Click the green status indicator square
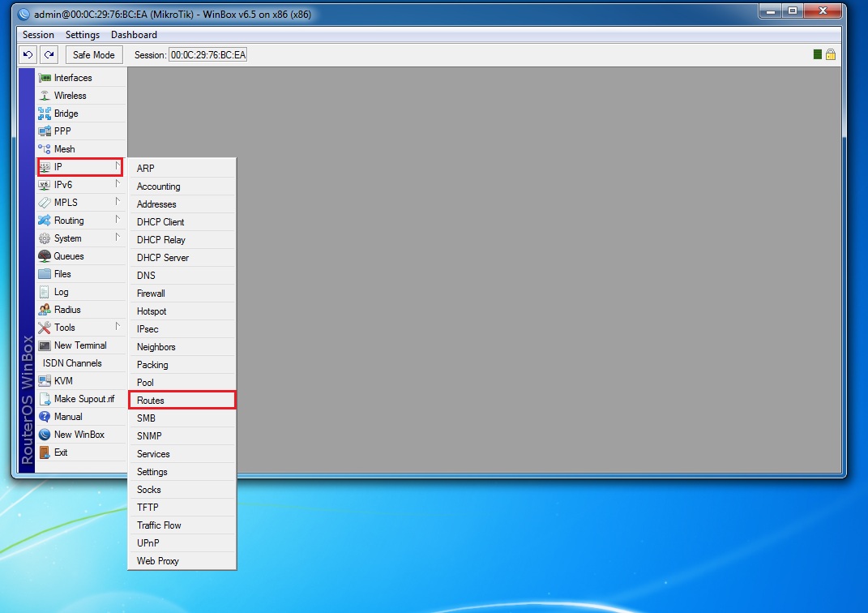The width and height of the screenshot is (868, 613). point(817,54)
